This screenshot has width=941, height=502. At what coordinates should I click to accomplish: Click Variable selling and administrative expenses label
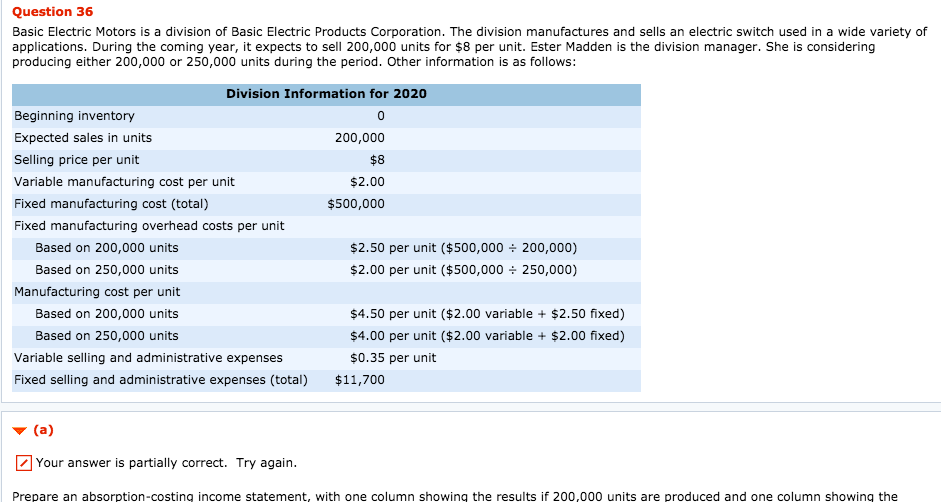148,358
